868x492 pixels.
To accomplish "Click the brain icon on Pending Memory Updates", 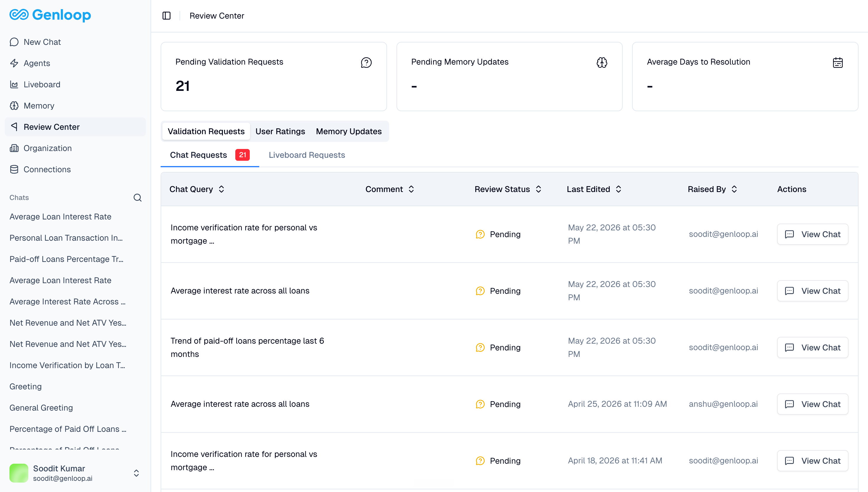I will pyautogui.click(x=602, y=63).
